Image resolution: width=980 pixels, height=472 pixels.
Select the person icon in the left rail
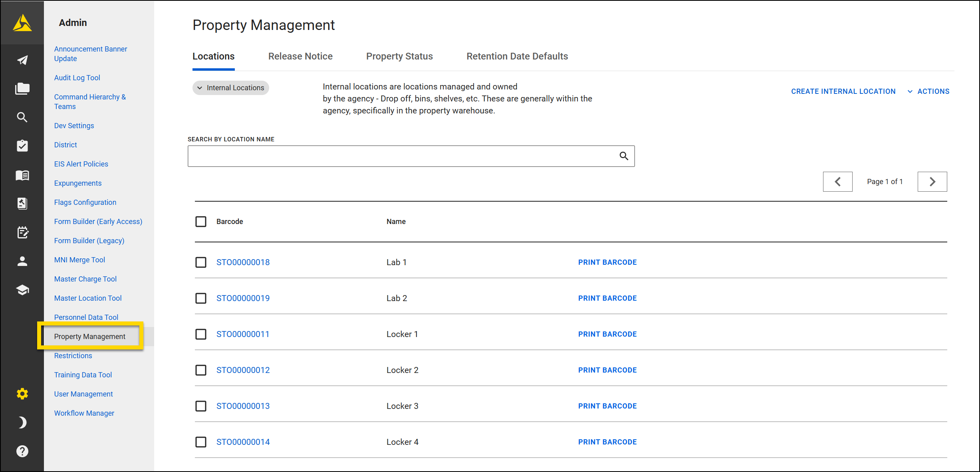pyautogui.click(x=22, y=261)
